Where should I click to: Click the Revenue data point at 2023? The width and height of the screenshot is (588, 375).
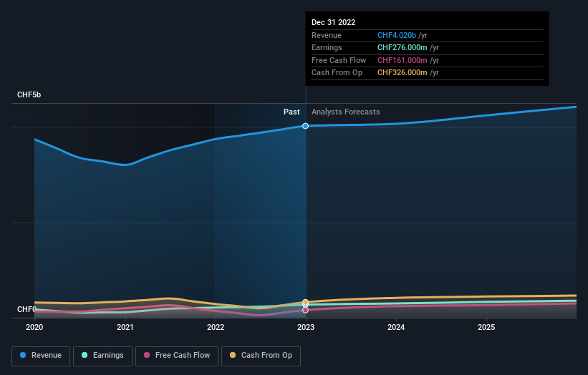tap(306, 126)
